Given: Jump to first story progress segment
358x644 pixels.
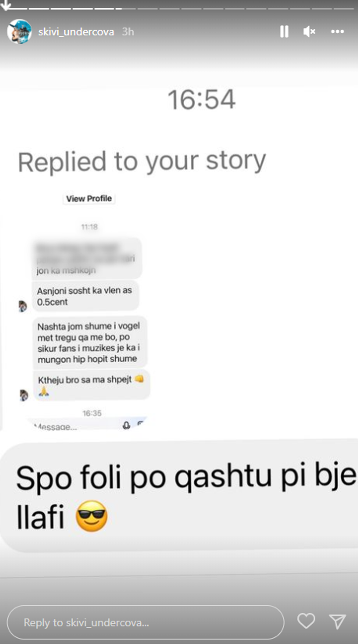Looking at the screenshot, I should (16, 8).
